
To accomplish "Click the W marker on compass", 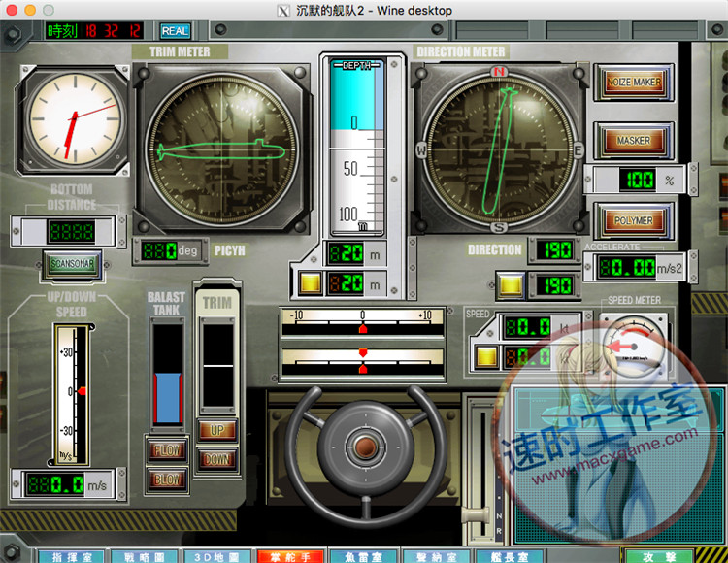I will 421,149.
